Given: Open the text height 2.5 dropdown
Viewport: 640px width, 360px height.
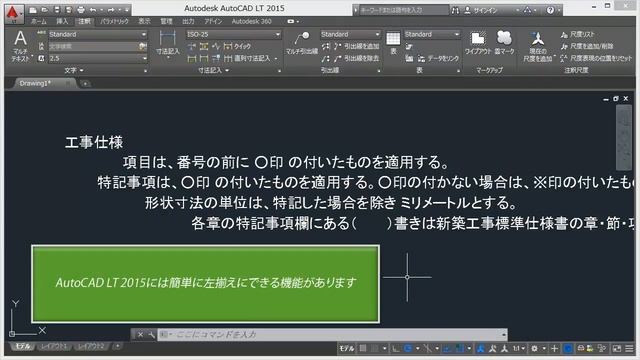Looking at the screenshot, I should pos(98,58).
